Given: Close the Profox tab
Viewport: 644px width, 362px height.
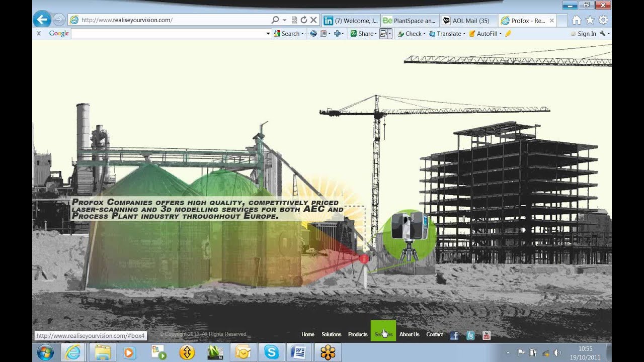Looking at the screenshot, I should (x=552, y=21).
